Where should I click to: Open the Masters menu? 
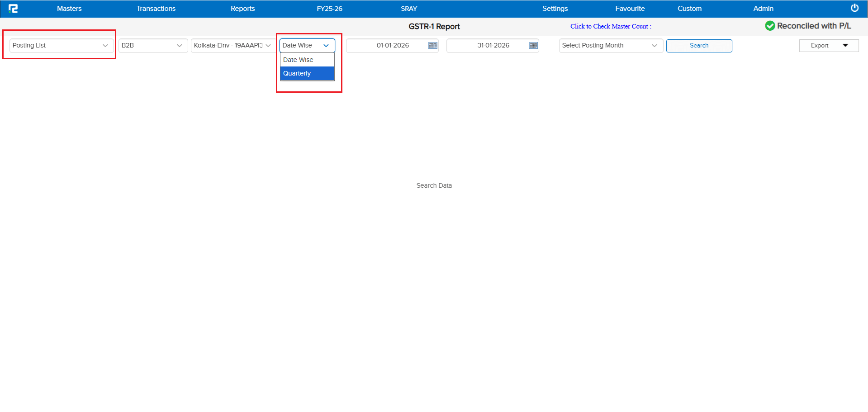tap(69, 8)
